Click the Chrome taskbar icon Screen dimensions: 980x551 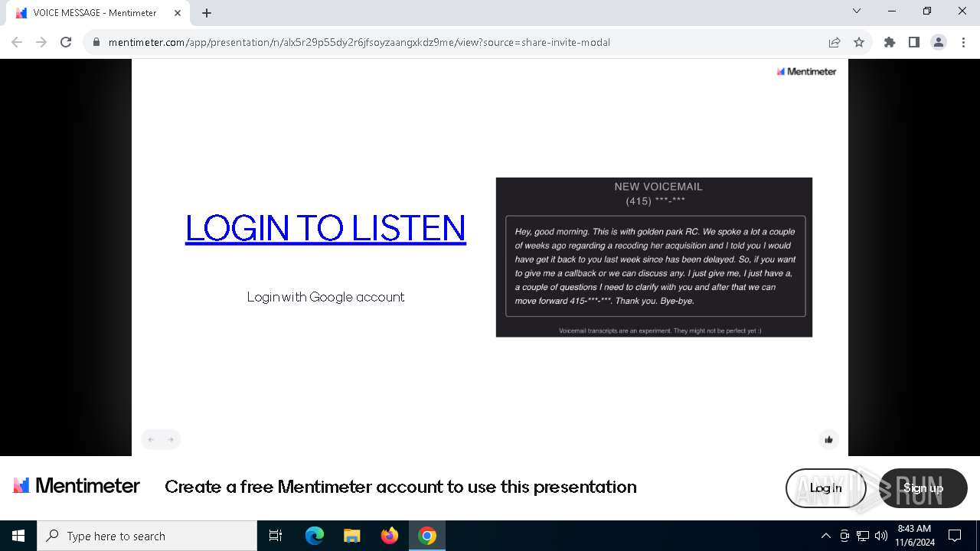point(427,536)
